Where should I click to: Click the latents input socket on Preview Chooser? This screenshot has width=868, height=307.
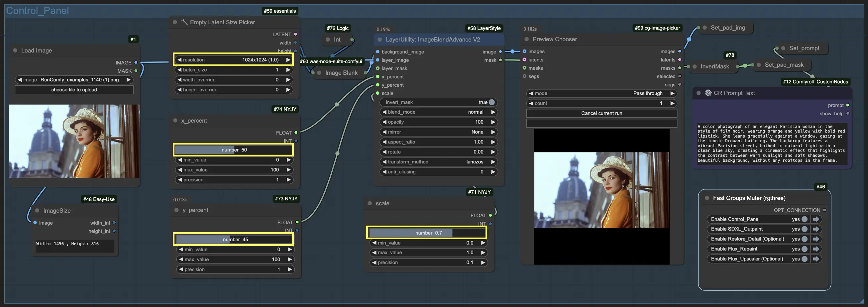524,60
